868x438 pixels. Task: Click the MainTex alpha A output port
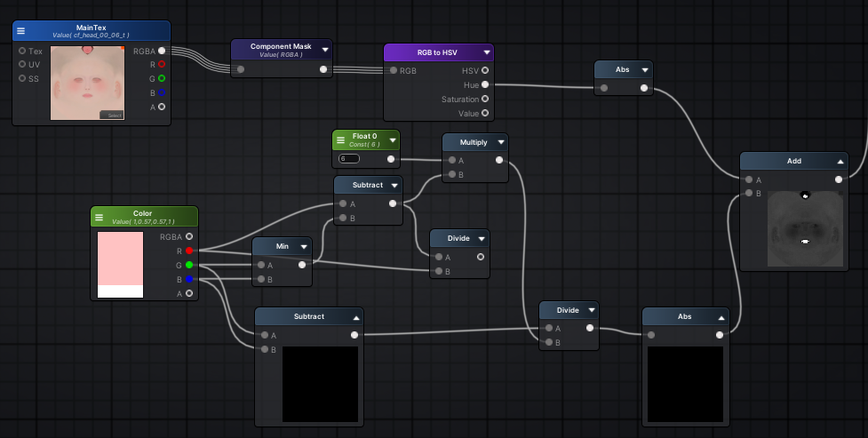click(x=162, y=107)
